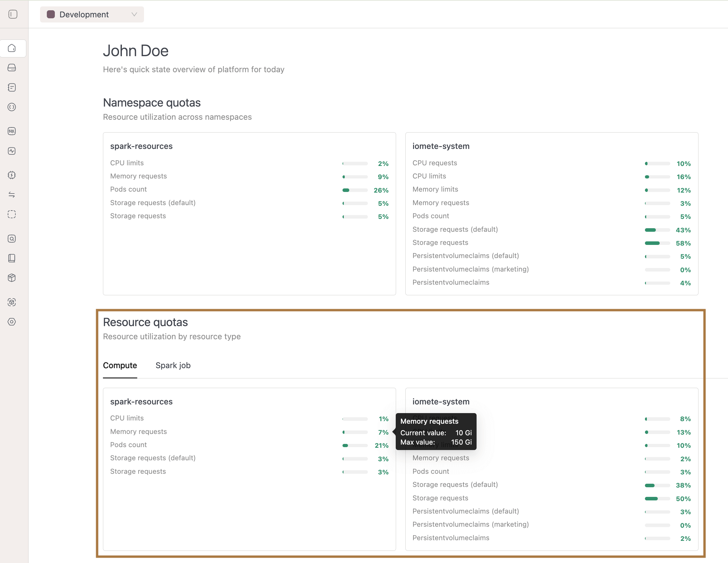Select the storage drive icon in sidebar
Screen dimensions: 728x563
(12, 68)
